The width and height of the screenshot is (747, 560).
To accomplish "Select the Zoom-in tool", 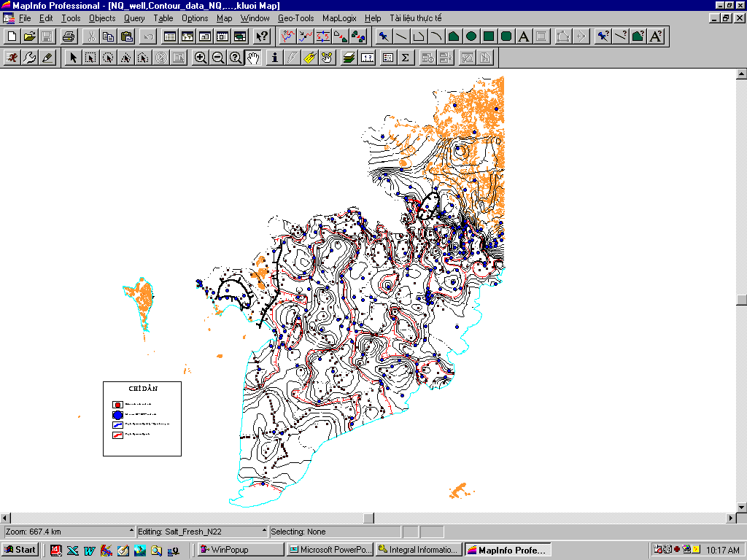I will pyautogui.click(x=200, y=58).
